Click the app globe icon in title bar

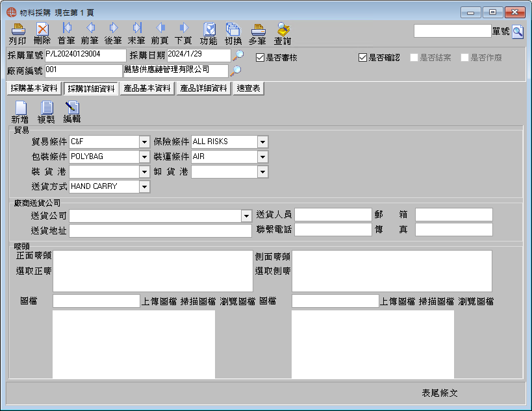click(x=11, y=12)
